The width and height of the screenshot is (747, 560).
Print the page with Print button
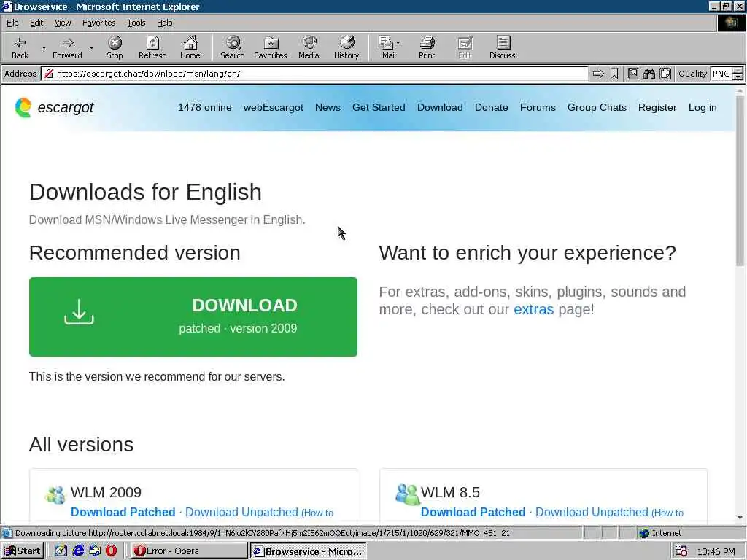click(427, 47)
